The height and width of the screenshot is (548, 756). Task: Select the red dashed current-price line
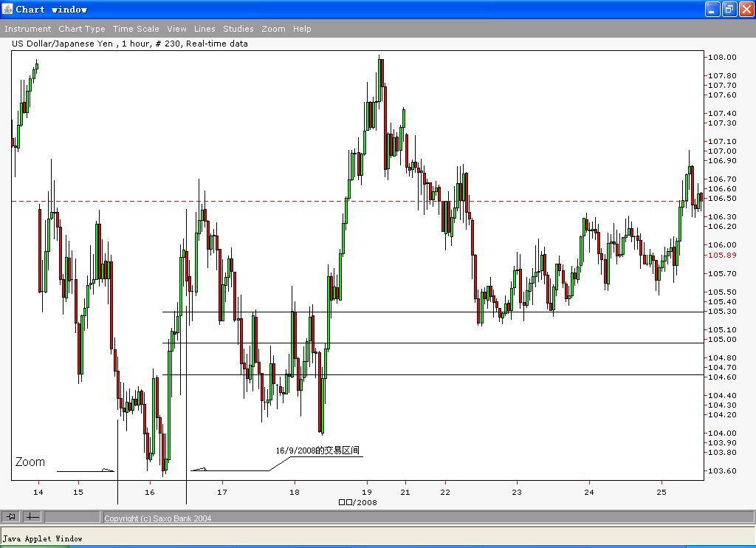pyautogui.click(x=357, y=201)
